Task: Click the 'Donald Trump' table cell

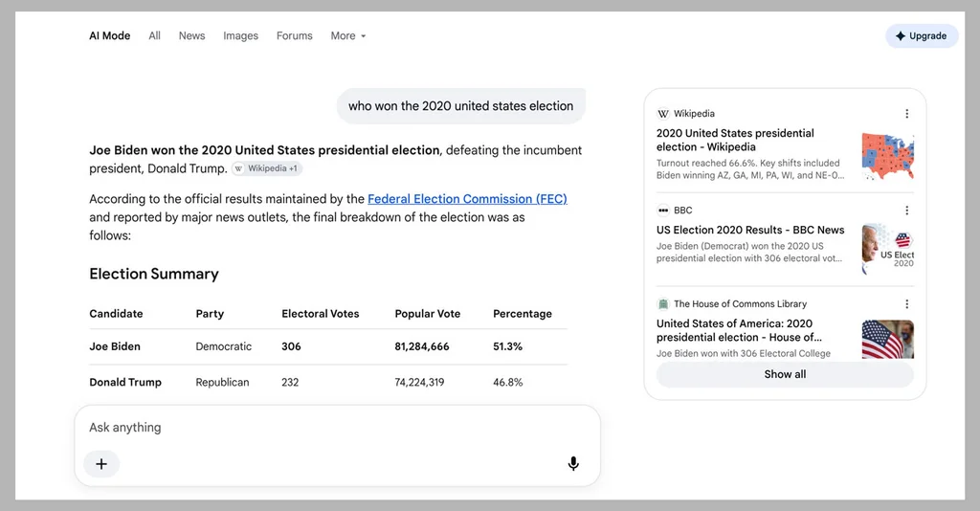Action: pos(125,383)
